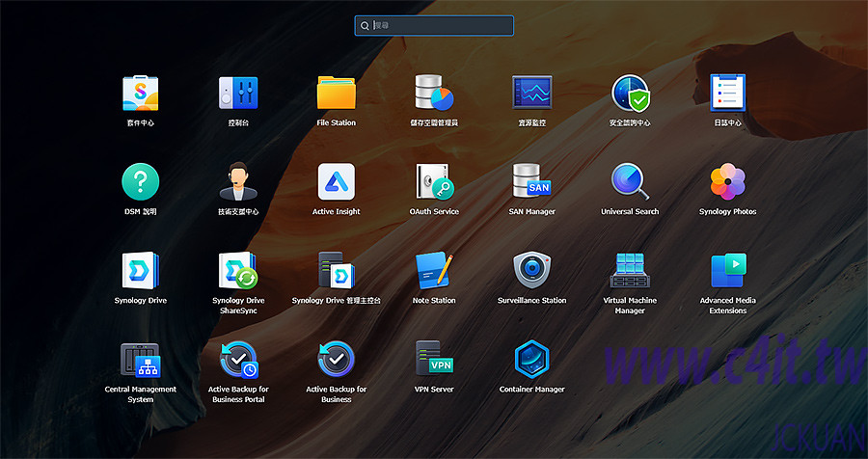Launch Note Station

(434, 271)
